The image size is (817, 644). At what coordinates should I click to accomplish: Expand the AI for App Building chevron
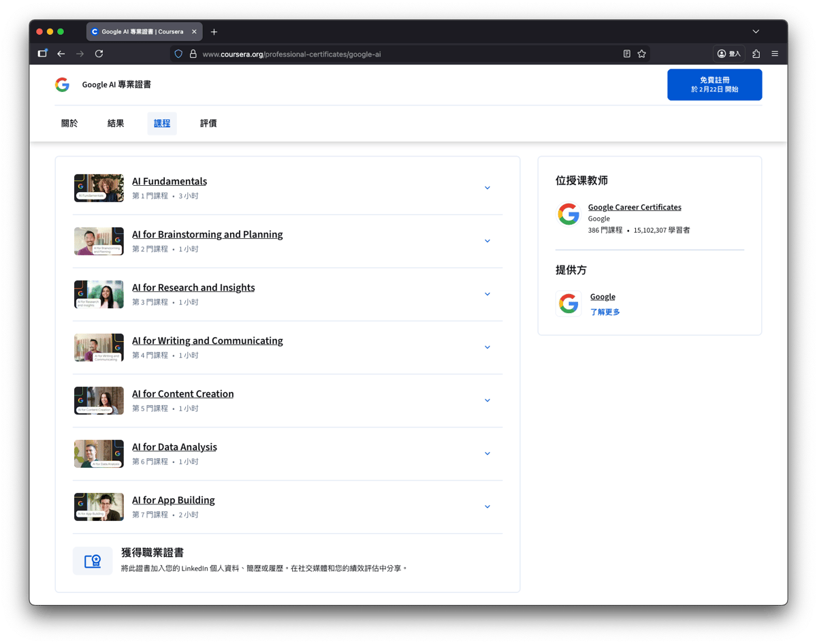click(487, 506)
